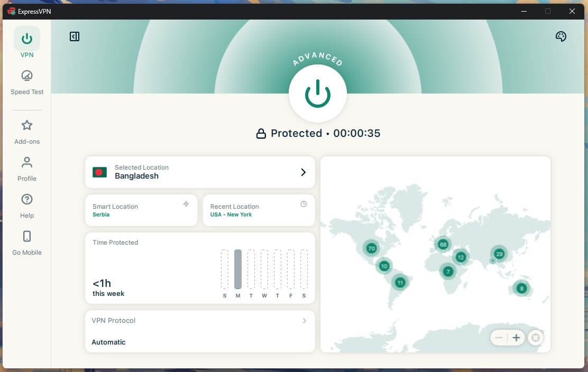Select the 10 server cluster on map

(383, 266)
